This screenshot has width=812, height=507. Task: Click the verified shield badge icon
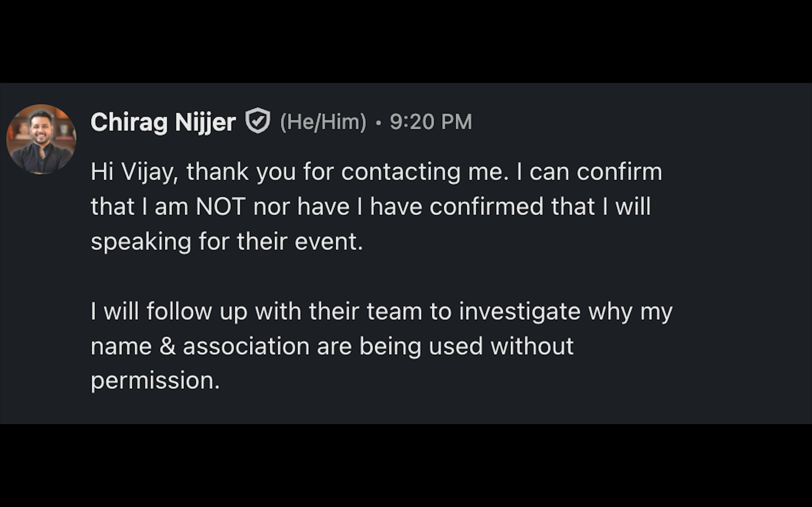258,121
